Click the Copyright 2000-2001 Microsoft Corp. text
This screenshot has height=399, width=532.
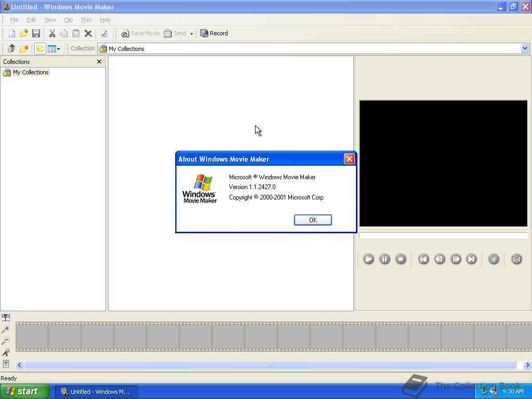[x=276, y=197]
